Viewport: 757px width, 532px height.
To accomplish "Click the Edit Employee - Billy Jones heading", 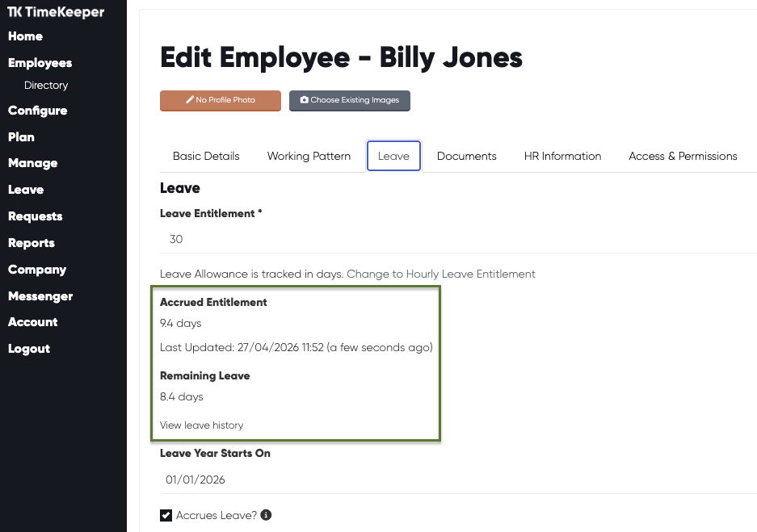I will [341, 57].
